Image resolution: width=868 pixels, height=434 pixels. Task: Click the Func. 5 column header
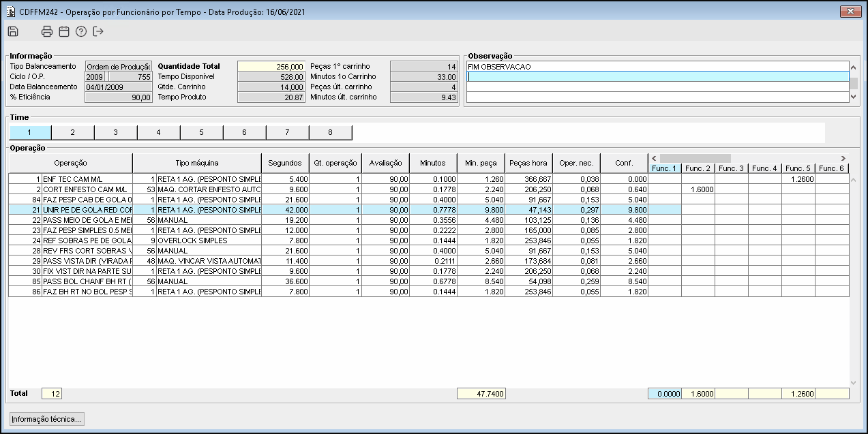(798, 168)
